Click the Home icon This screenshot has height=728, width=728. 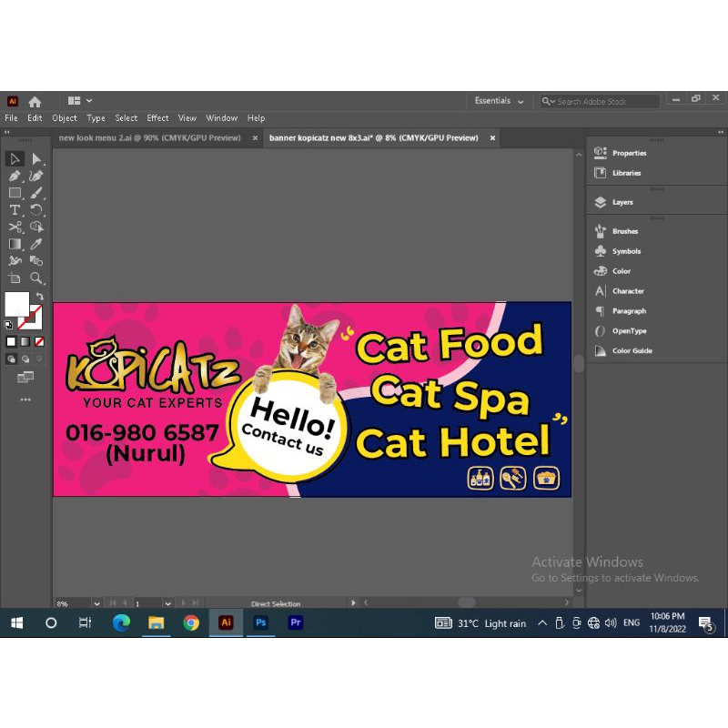click(35, 101)
